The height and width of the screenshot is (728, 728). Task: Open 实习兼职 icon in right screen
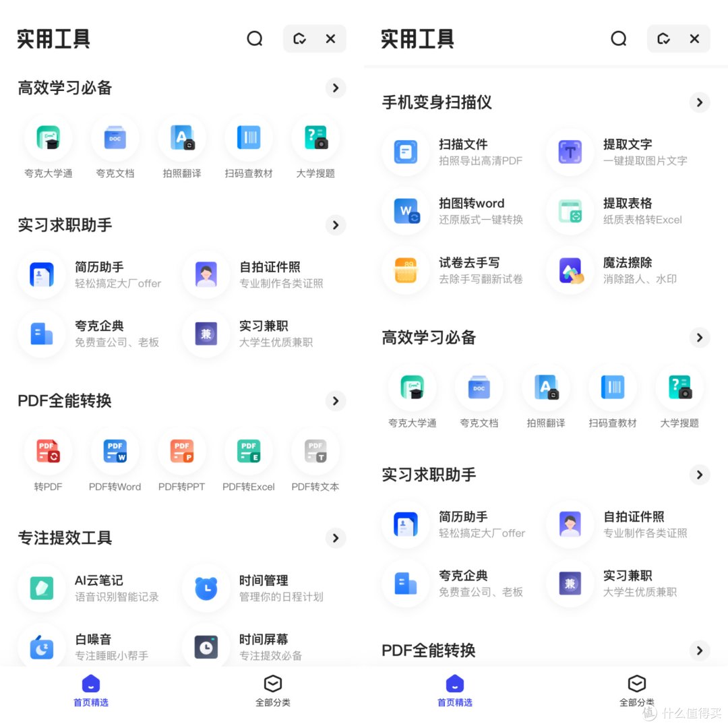pyautogui.click(x=570, y=583)
